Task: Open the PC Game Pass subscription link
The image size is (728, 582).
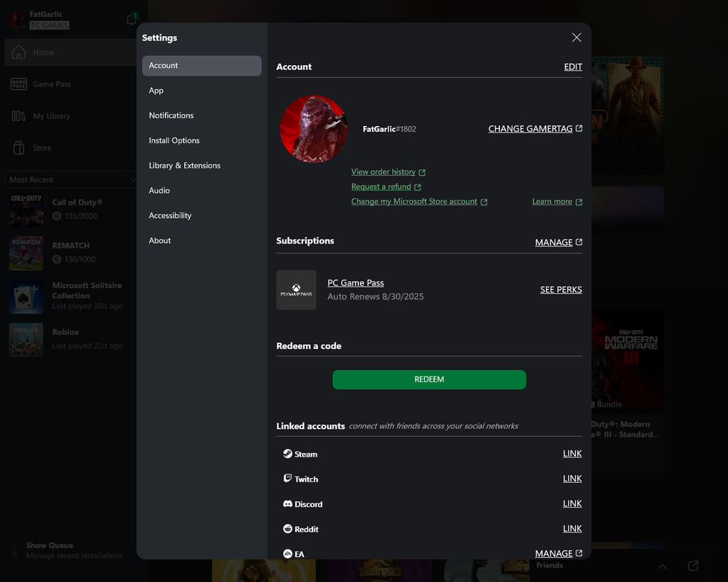Action: click(356, 283)
